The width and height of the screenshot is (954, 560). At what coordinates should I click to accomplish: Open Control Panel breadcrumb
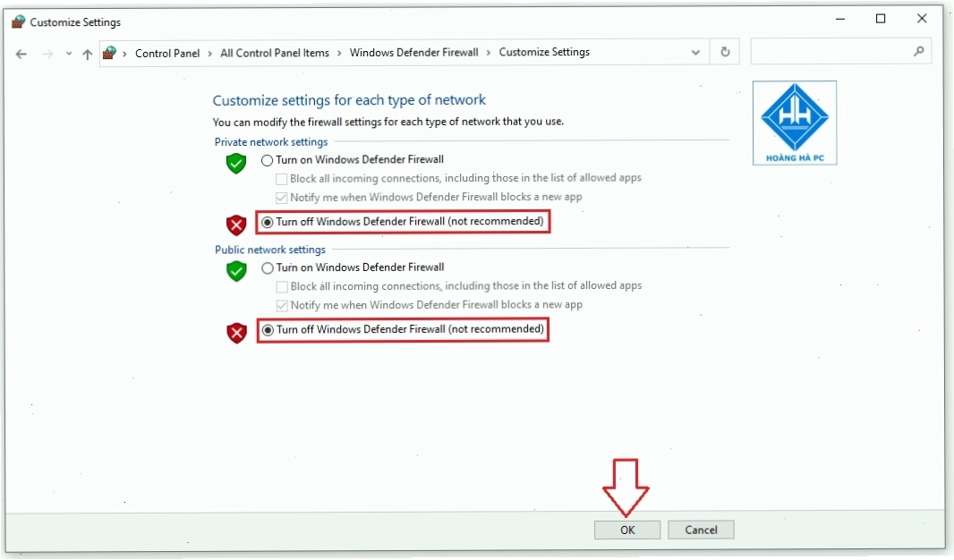(x=167, y=53)
